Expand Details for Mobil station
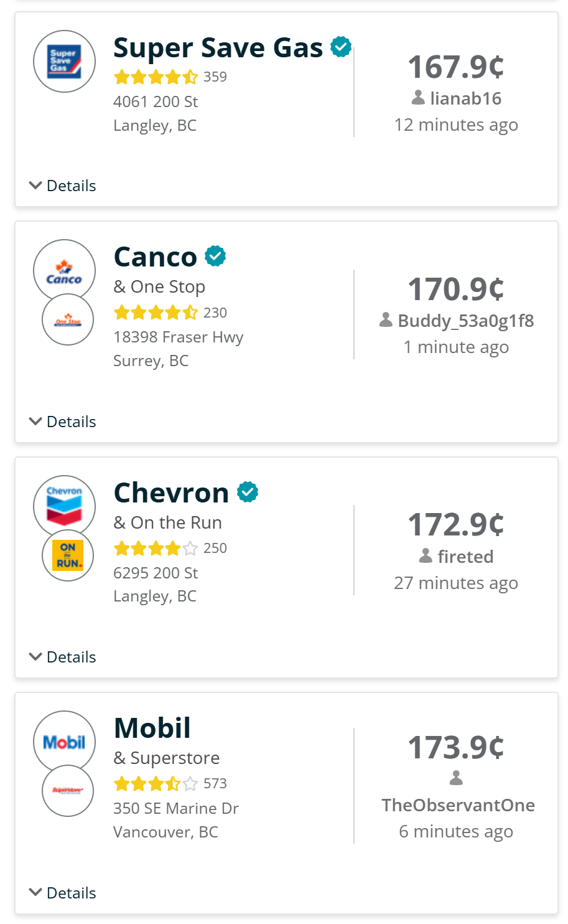This screenshot has width=568, height=924. (x=63, y=893)
